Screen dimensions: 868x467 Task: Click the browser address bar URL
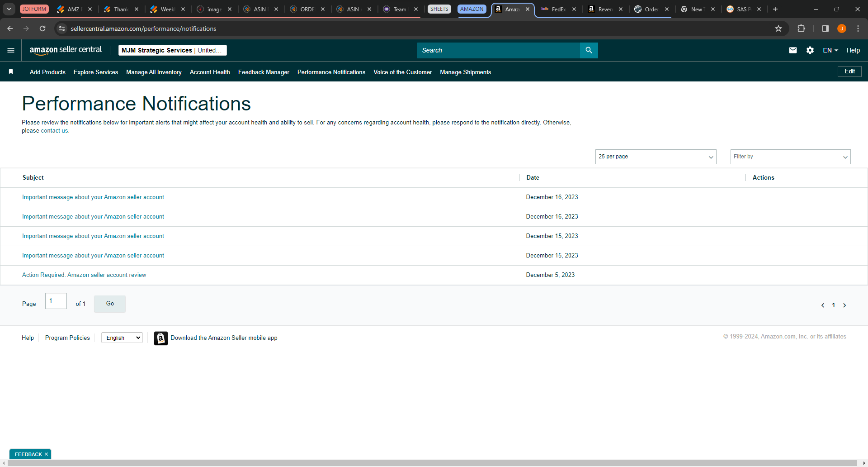pos(143,29)
